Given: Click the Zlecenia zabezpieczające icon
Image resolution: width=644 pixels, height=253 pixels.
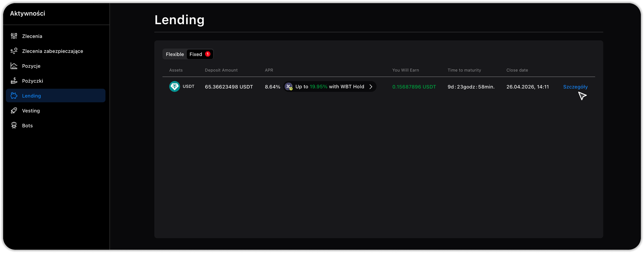Looking at the screenshot, I should (x=14, y=51).
